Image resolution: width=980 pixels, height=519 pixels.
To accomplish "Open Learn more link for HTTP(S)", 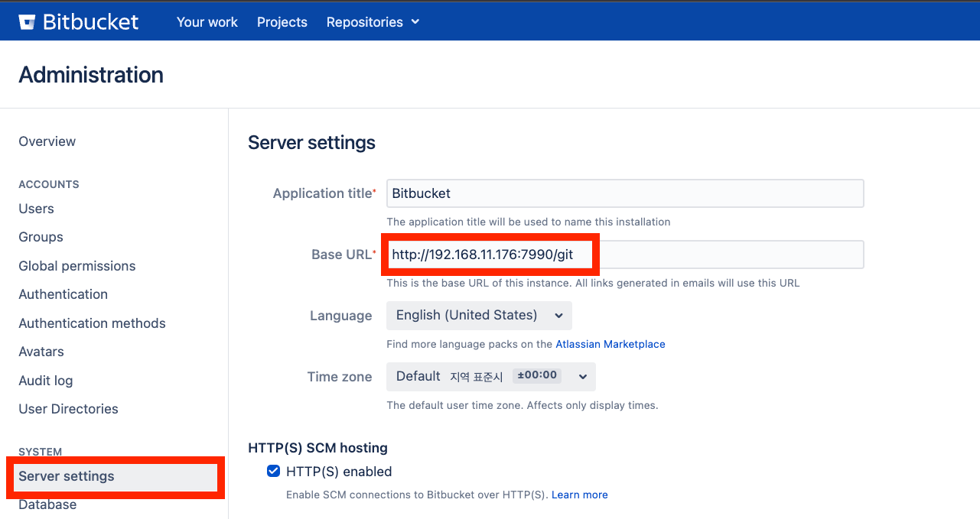I will coord(580,495).
